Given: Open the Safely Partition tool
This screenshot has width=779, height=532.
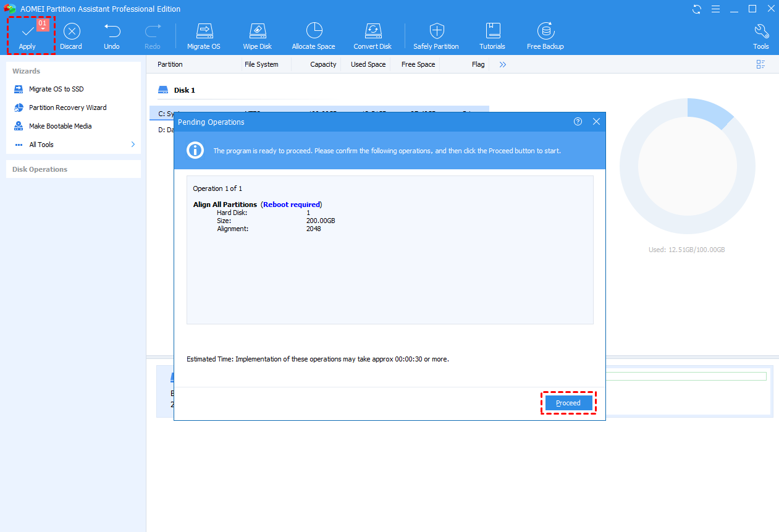Looking at the screenshot, I should (436, 36).
